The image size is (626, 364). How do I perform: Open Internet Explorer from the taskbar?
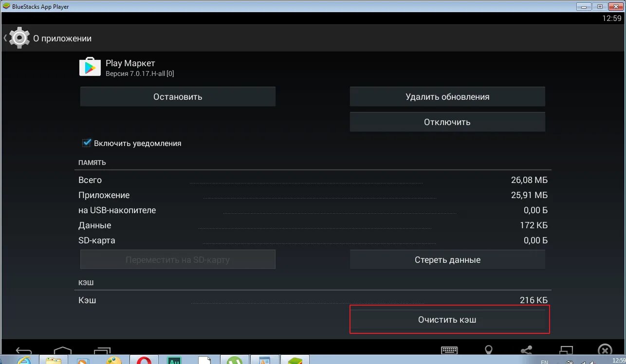click(23, 360)
